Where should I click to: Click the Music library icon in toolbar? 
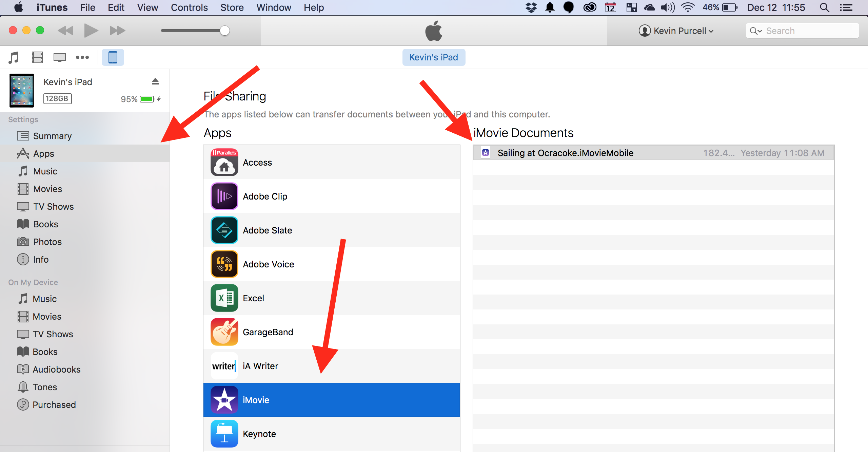(14, 57)
